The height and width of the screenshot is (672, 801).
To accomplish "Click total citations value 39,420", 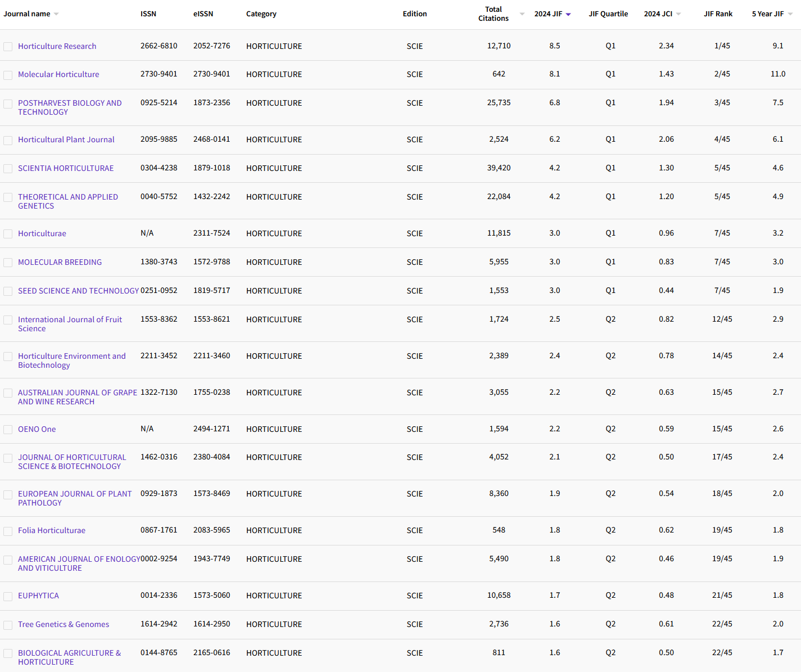I will [499, 168].
